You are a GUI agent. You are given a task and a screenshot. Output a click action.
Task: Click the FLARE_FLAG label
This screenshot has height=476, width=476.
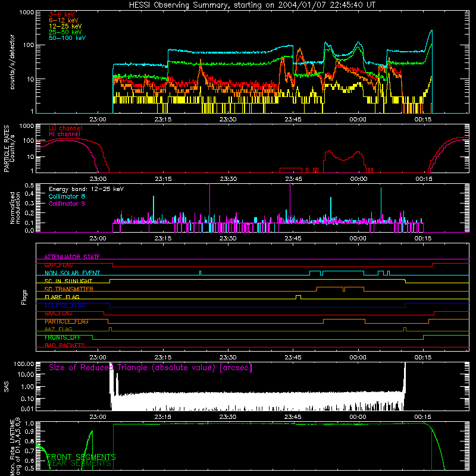pos(62,297)
